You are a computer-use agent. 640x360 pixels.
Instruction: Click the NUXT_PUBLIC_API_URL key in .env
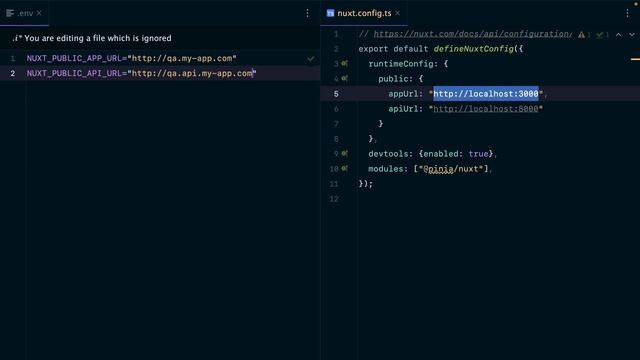pyautogui.click(x=74, y=73)
